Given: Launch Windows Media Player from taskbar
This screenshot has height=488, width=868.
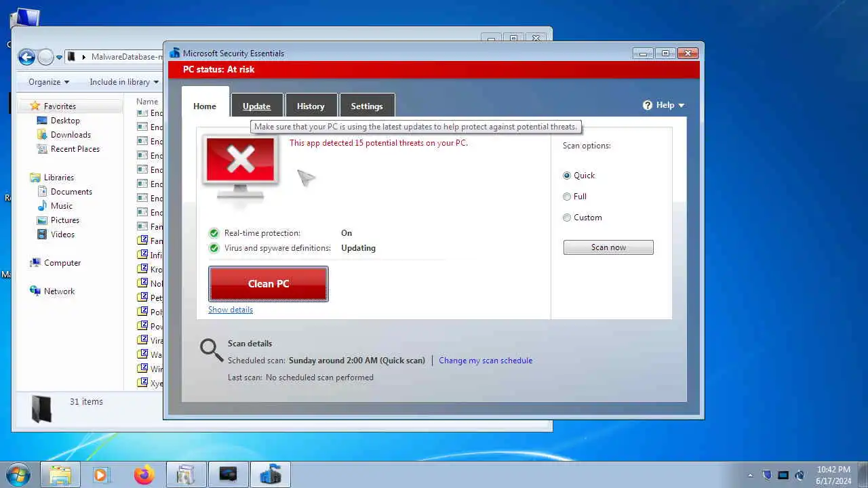Looking at the screenshot, I should [102, 474].
